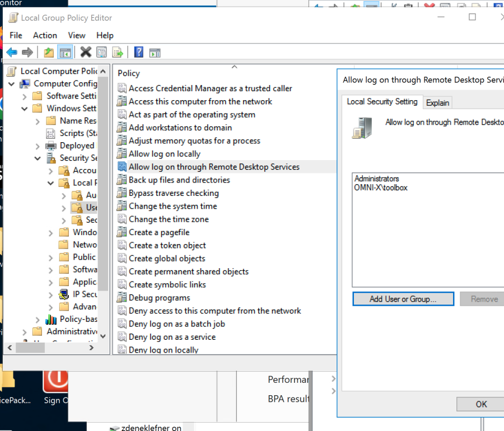504x431 pixels.
Task: Click OK in the properties dialog
Action: point(480,404)
